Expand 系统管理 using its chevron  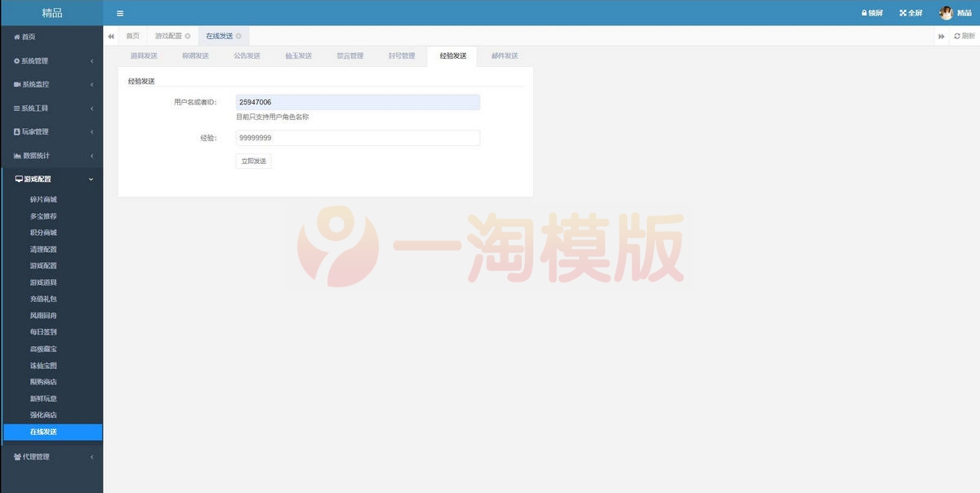[x=91, y=61]
